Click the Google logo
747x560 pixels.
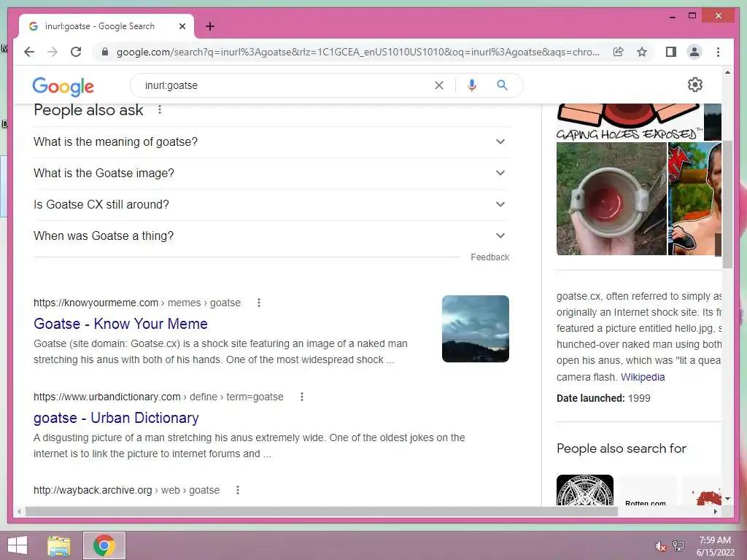pos(63,86)
